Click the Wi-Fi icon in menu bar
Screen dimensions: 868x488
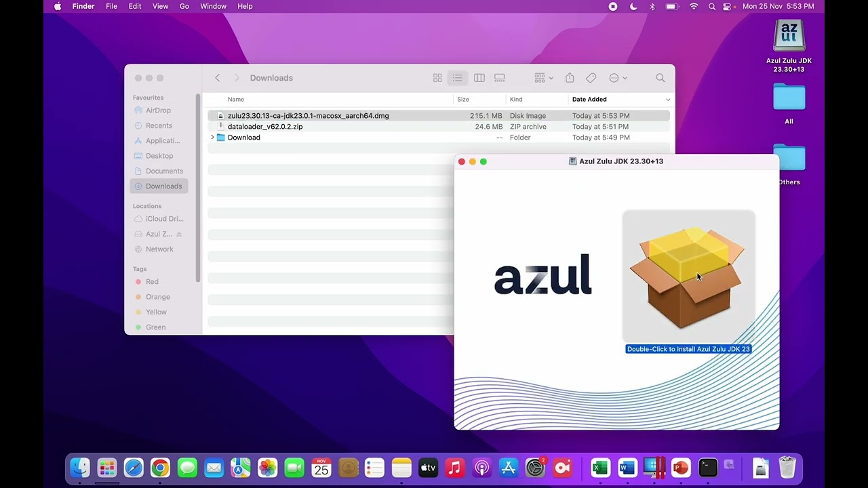(694, 6)
